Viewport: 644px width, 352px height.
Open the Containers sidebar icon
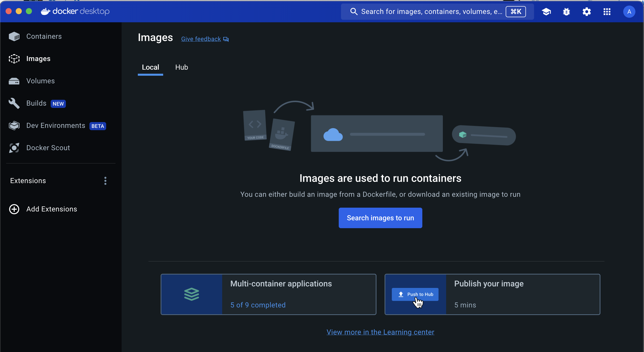[14, 36]
